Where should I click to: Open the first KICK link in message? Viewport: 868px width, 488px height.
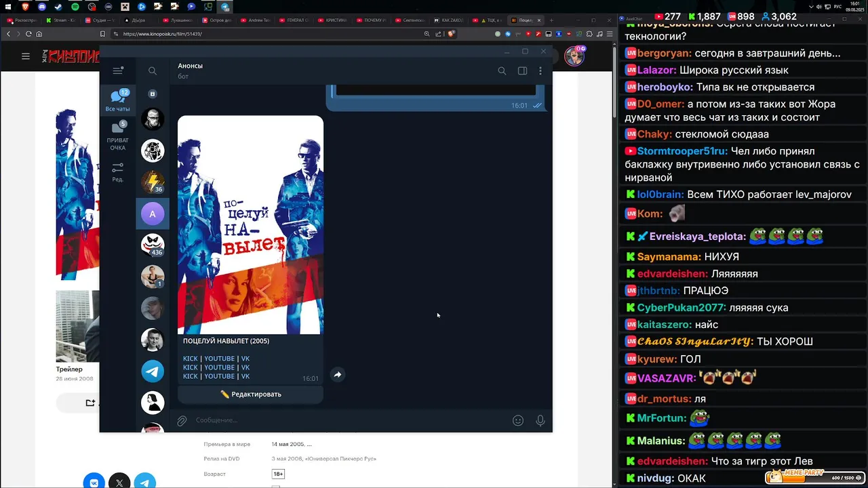[x=190, y=359]
